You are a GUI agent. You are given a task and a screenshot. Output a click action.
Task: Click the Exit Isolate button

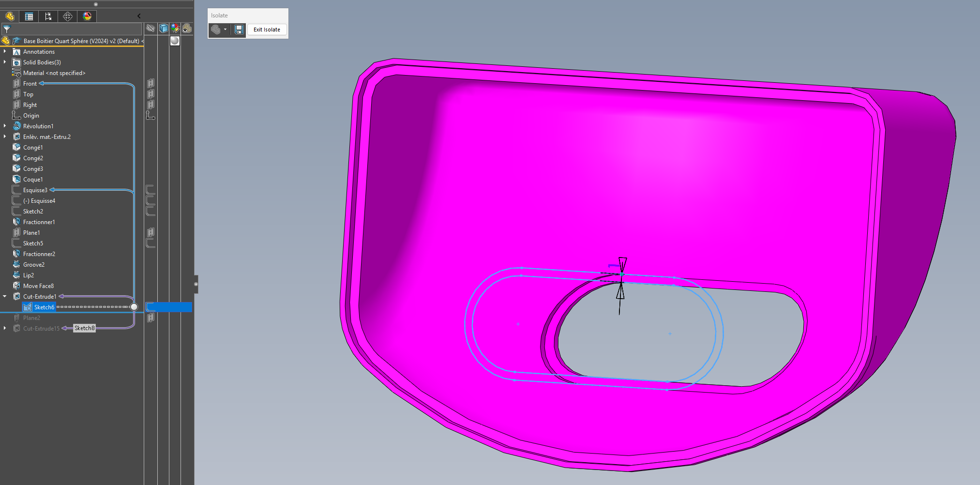[x=267, y=30]
